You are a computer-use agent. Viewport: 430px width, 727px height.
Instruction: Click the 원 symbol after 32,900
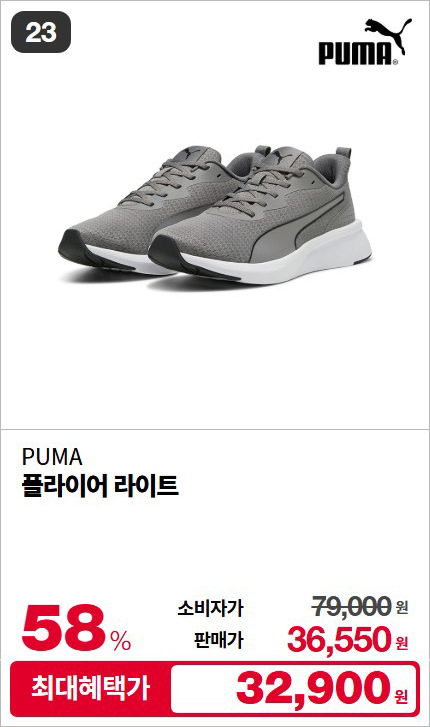(401, 696)
